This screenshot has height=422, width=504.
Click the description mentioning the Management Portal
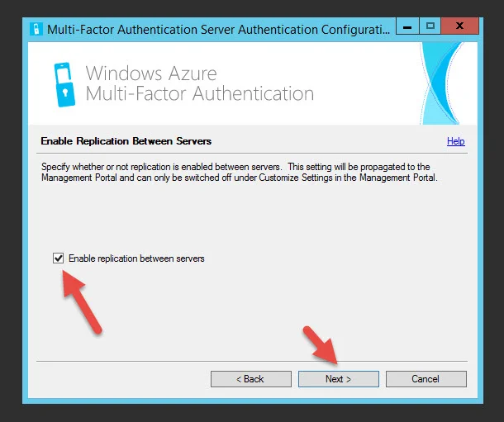click(240, 172)
